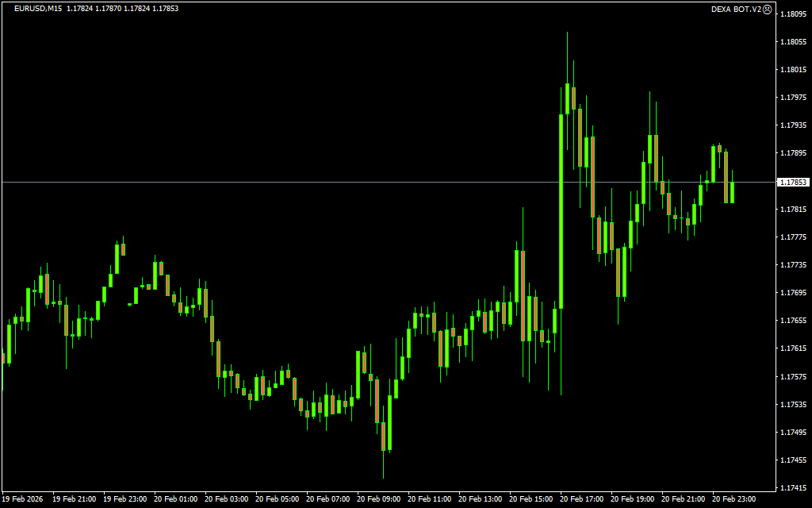Select the 19 Feb 21:00 time label
The width and height of the screenshot is (812, 508).
[74, 499]
